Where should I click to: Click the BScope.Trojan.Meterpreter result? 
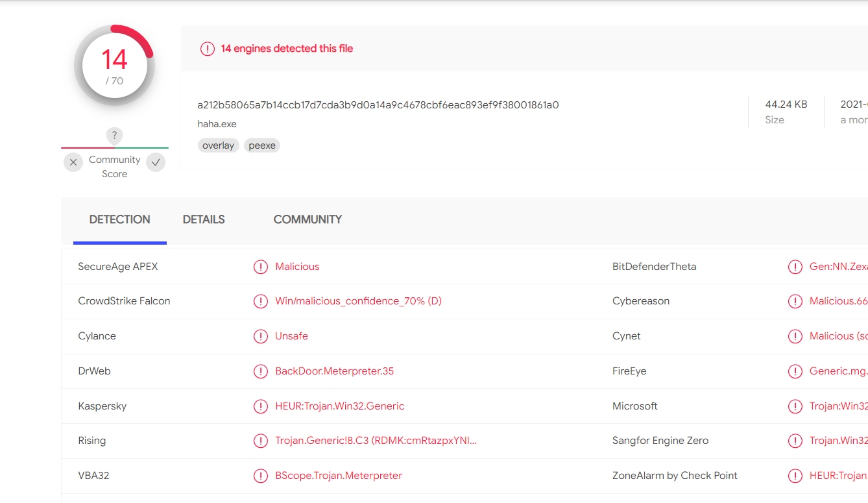(x=339, y=476)
